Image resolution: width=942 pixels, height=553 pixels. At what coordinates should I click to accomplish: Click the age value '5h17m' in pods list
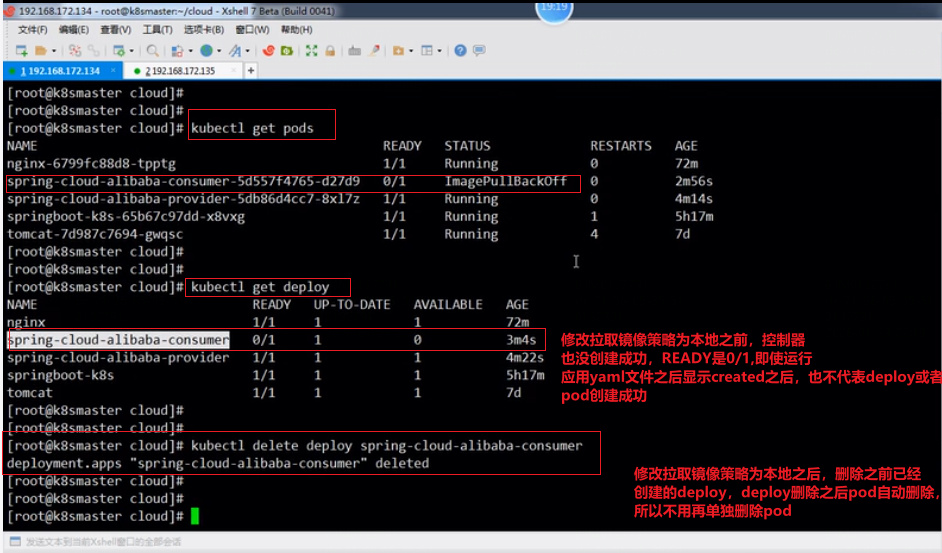694,216
